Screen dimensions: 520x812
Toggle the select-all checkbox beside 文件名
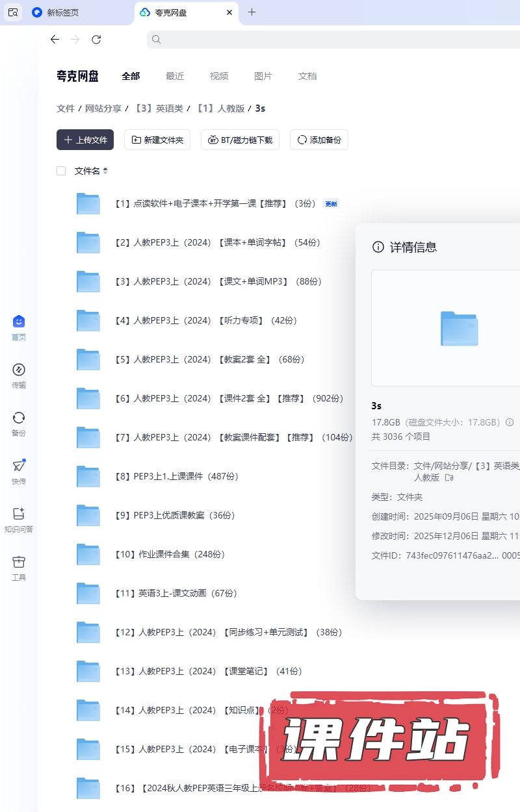pyautogui.click(x=61, y=171)
